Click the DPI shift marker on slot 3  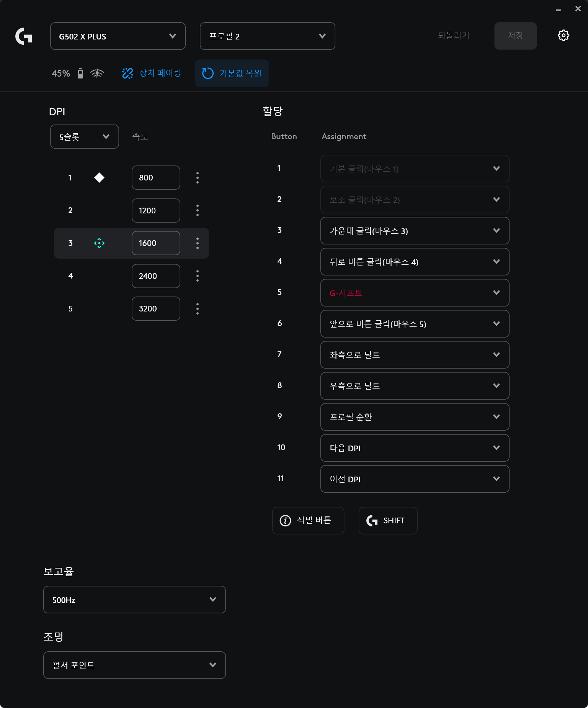tap(99, 243)
